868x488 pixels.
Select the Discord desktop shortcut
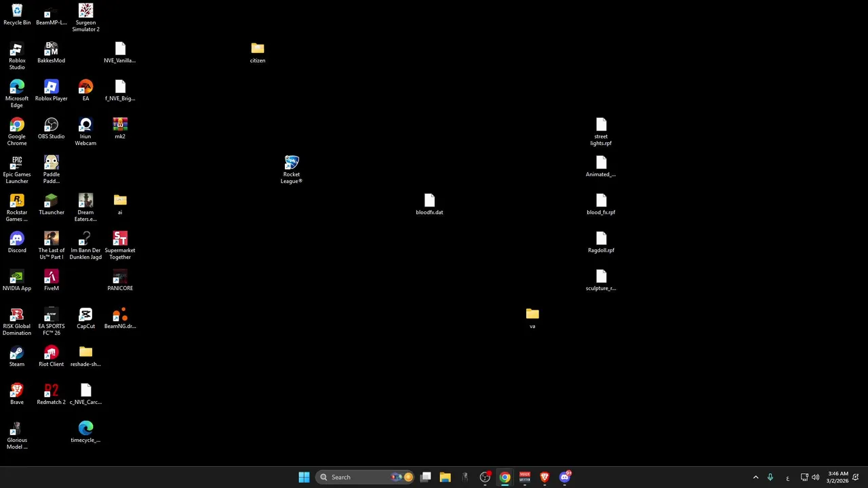click(17, 243)
